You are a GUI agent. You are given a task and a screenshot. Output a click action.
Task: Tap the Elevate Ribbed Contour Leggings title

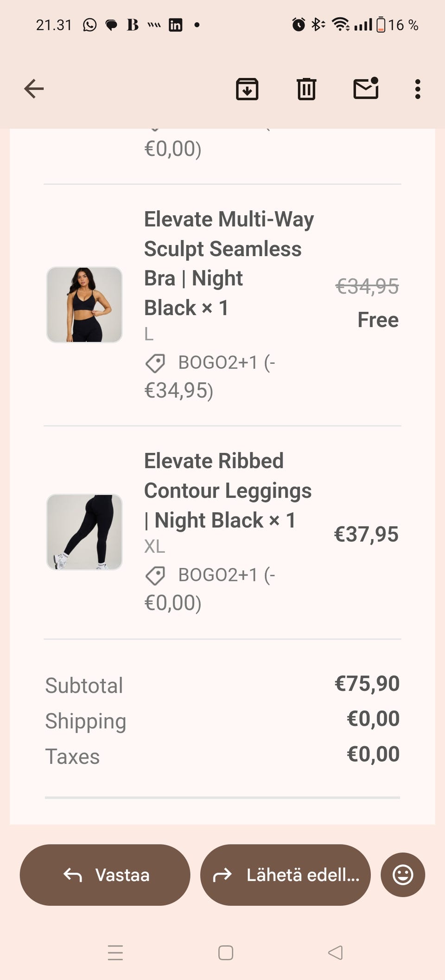227,490
